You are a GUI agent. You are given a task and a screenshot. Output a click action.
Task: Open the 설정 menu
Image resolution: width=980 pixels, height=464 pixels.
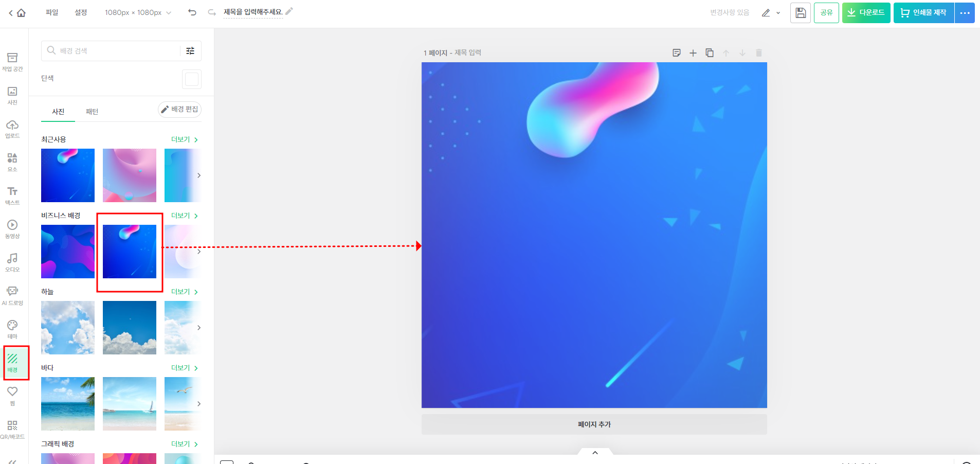[x=81, y=12]
